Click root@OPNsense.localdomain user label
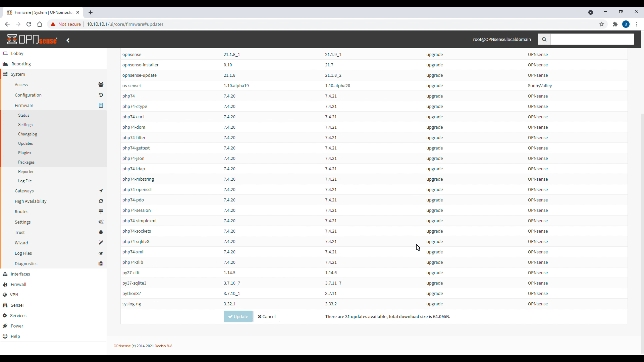The width and height of the screenshot is (644, 362). (x=502, y=39)
